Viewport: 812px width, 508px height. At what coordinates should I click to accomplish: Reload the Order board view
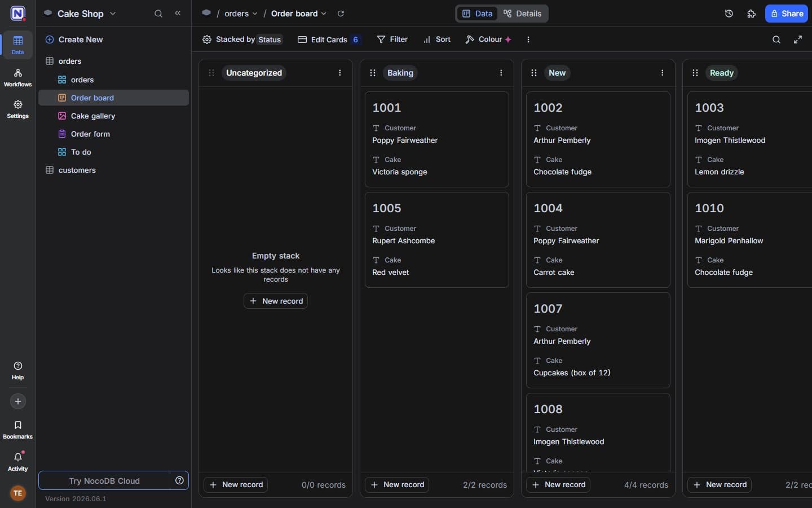[x=341, y=14]
